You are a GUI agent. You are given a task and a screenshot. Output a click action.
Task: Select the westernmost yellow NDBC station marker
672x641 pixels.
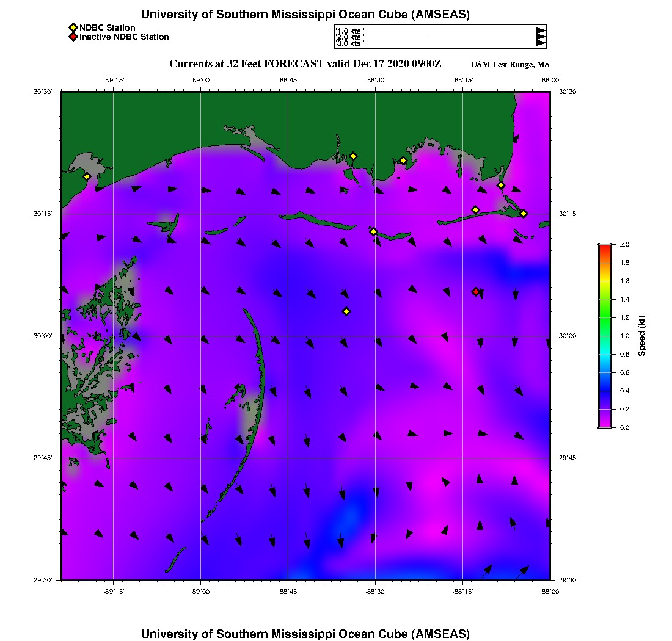(x=87, y=176)
